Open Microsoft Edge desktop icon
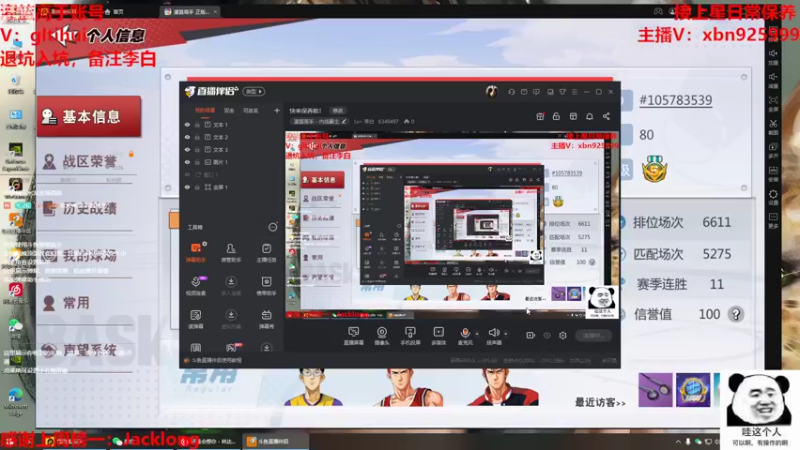800x450 pixels. point(15,401)
